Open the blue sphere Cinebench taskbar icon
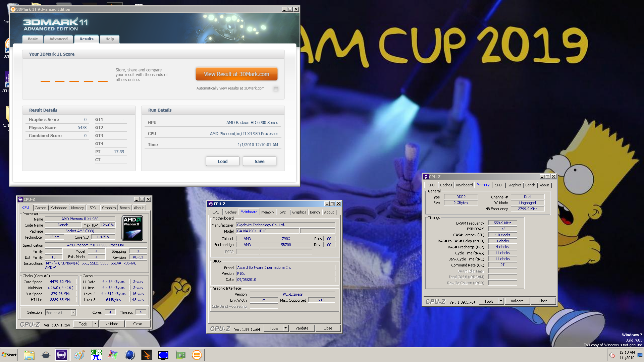 tap(130, 355)
